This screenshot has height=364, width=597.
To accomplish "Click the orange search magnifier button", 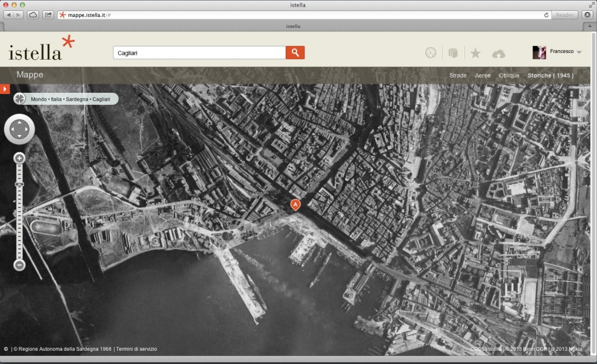I will click(x=295, y=52).
